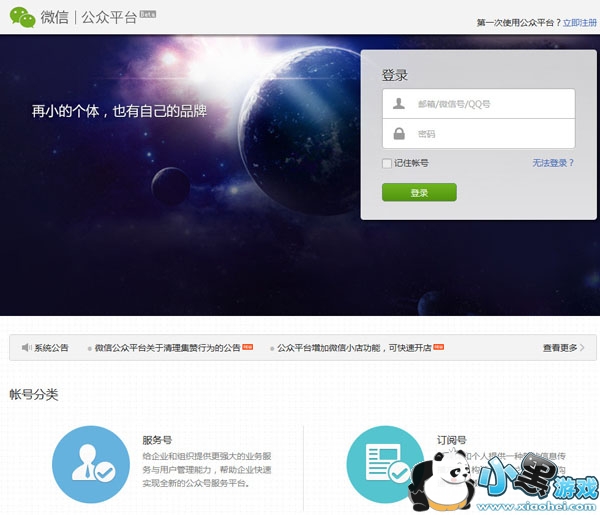Click the 记住帐号 label text
Viewport: 600px width, 515px height.
[x=411, y=163]
